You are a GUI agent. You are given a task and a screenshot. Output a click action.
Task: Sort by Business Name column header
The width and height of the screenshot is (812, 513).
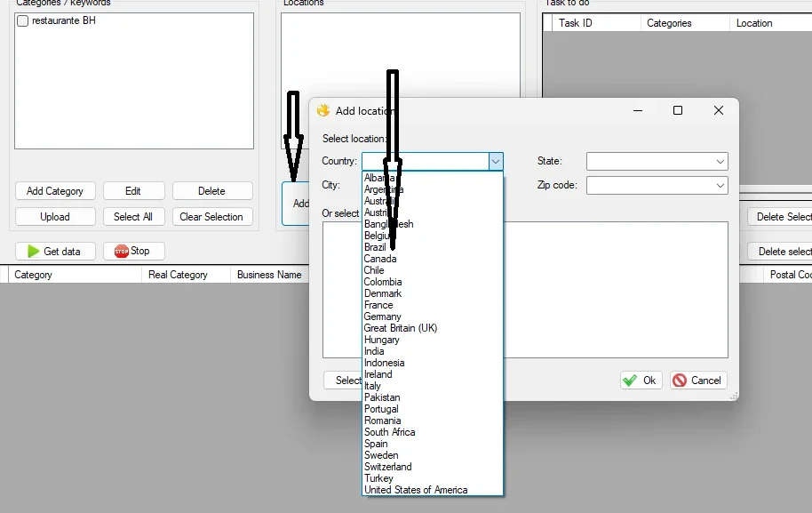[x=269, y=275]
